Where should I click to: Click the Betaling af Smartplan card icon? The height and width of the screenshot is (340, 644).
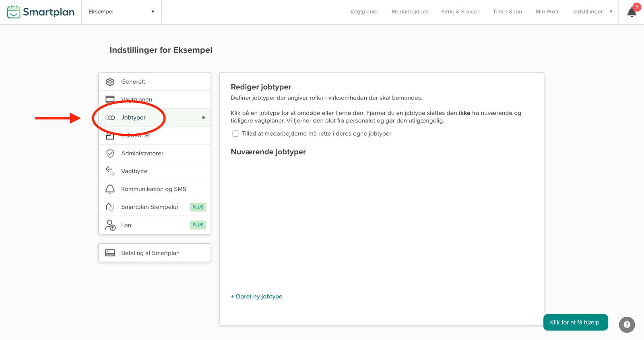click(110, 253)
